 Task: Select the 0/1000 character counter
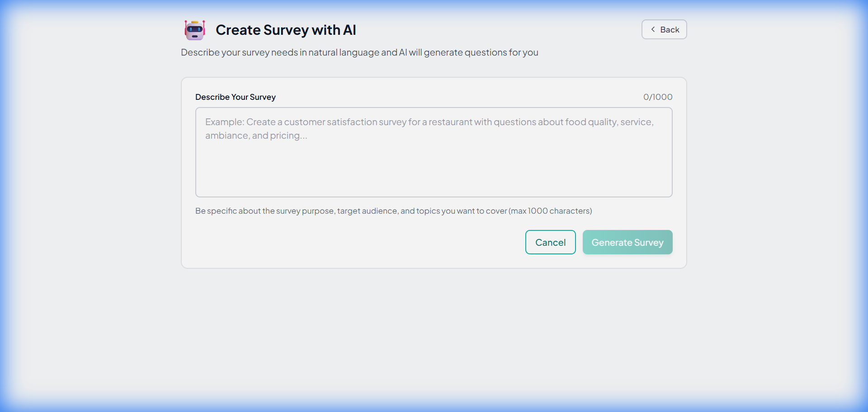658,97
